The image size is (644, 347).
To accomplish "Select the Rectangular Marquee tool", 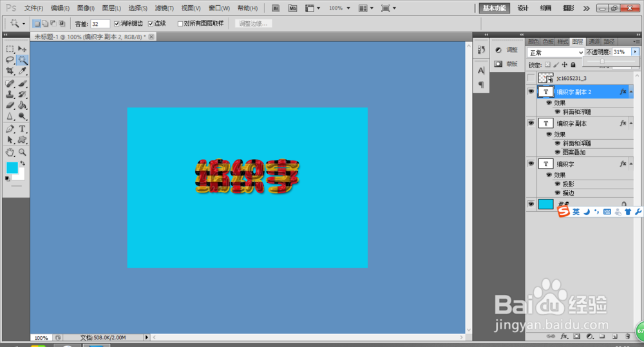I will [10, 50].
